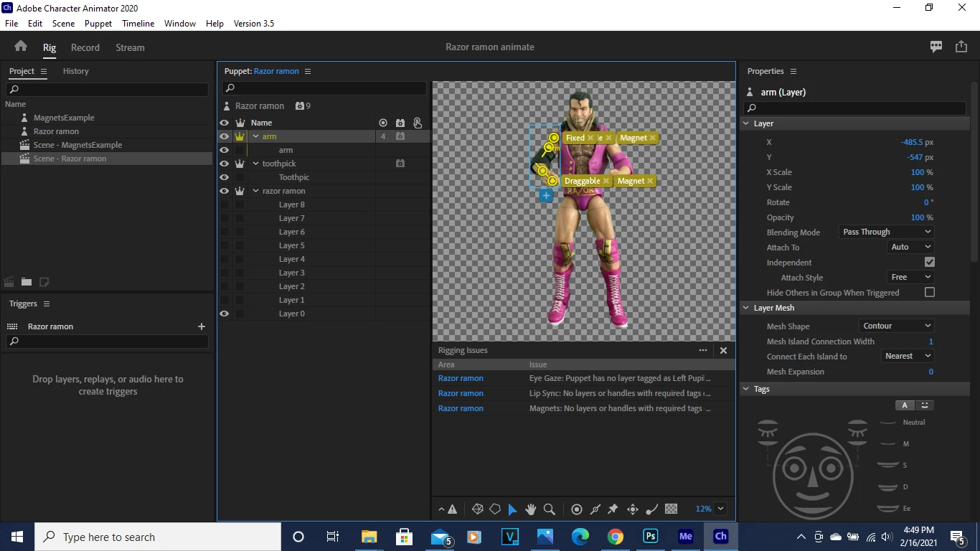Show Layer 8 via visibility box

tap(225, 204)
